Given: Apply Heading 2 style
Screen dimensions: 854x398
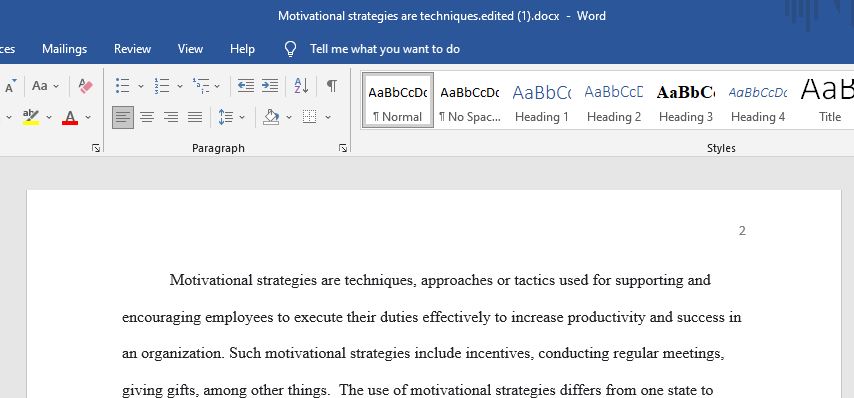Looking at the screenshot, I should tap(614, 100).
